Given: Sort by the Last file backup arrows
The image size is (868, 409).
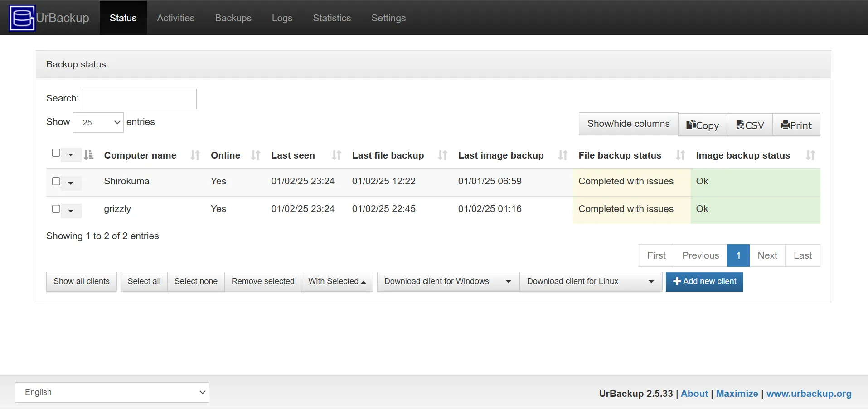Looking at the screenshot, I should point(442,155).
